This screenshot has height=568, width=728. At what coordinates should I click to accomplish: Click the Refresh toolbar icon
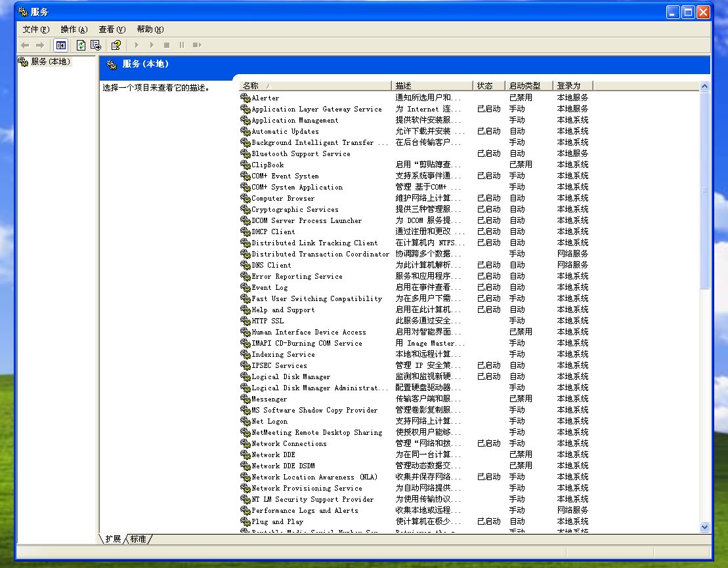(81, 45)
